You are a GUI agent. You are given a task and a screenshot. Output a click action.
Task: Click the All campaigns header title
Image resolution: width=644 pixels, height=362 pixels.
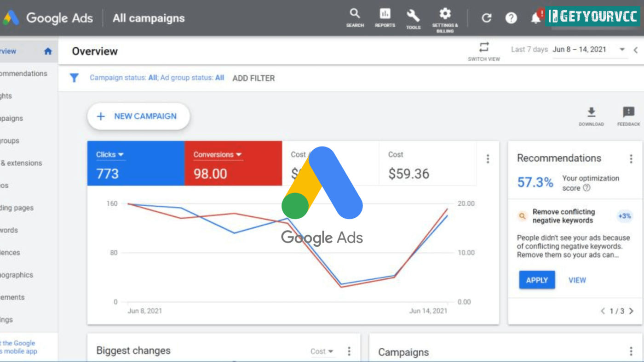pyautogui.click(x=149, y=18)
